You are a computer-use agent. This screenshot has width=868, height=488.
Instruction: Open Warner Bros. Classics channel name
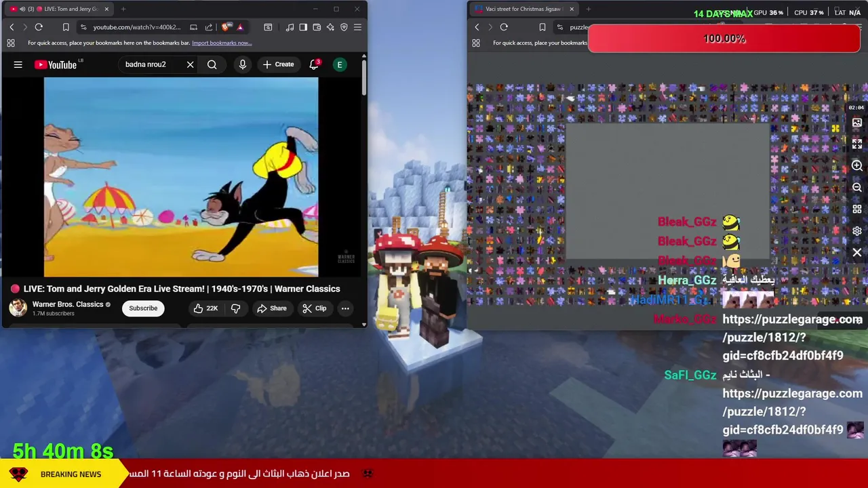click(x=68, y=304)
